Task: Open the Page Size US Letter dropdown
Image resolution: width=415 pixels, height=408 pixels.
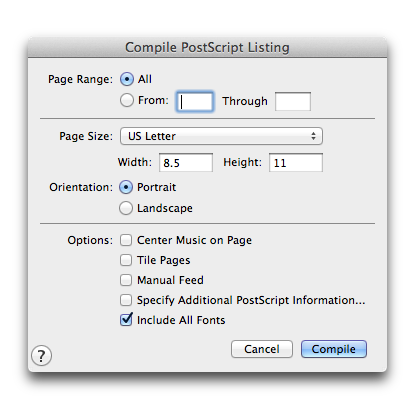Action: [221, 136]
